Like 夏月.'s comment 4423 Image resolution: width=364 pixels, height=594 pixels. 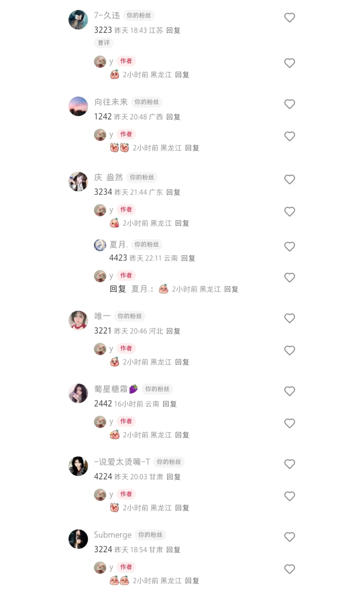pyautogui.click(x=290, y=246)
